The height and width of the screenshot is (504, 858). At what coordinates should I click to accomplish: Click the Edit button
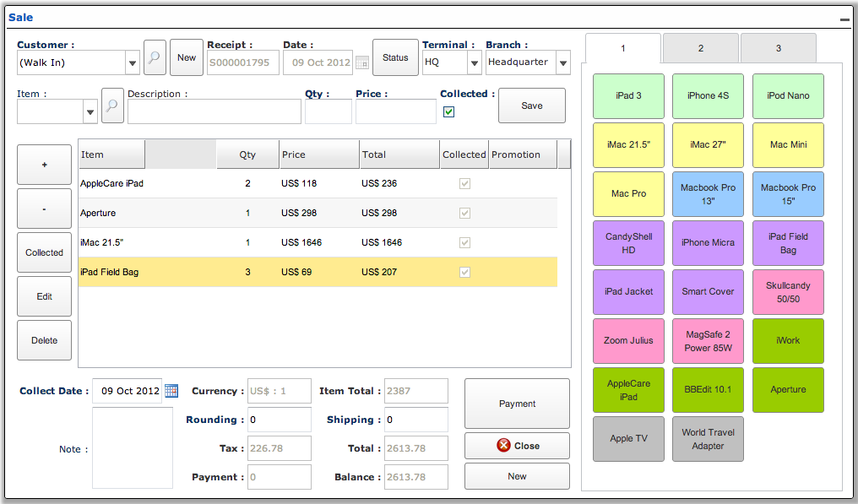pyautogui.click(x=44, y=296)
